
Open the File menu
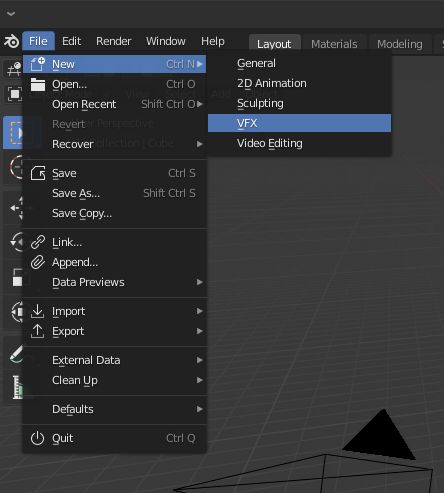tap(38, 41)
